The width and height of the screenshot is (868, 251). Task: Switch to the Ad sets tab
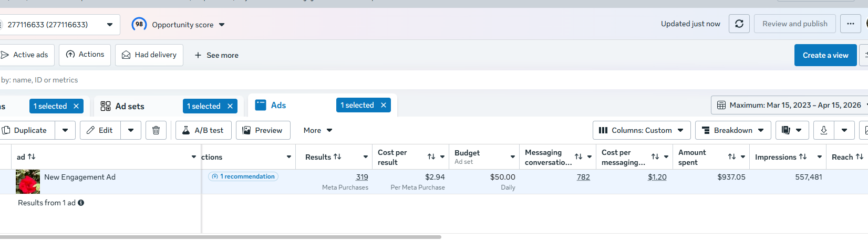point(129,106)
